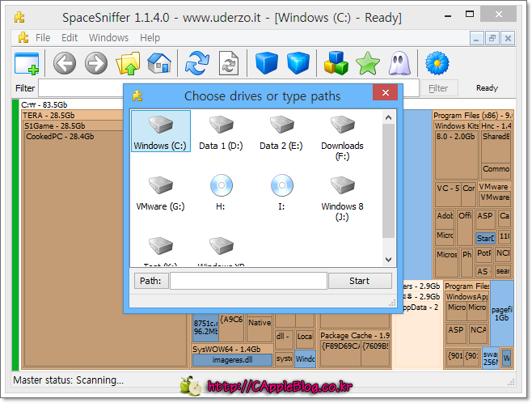The width and height of the screenshot is (532, 403).
Task: Click the drive list scroll down arrow
Action: coord(388,260)
